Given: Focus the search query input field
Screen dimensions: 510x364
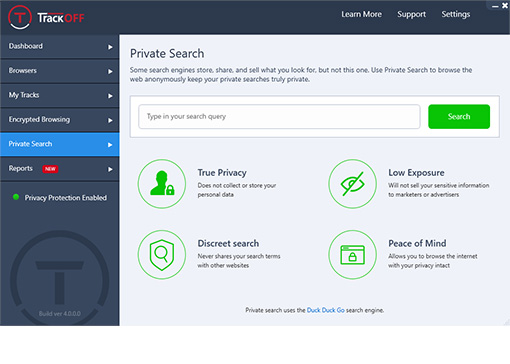Looking at the screenshot, I should coord(279,116).
